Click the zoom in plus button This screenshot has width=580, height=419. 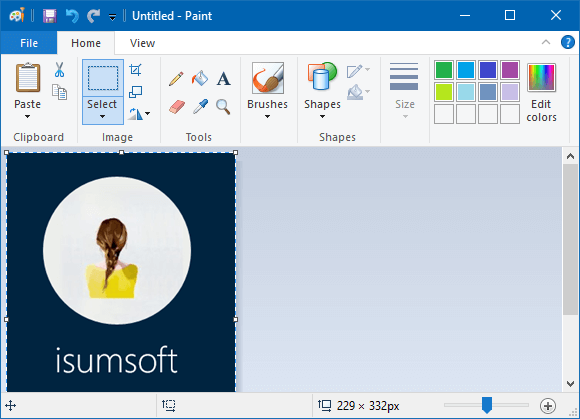point(548,406)
